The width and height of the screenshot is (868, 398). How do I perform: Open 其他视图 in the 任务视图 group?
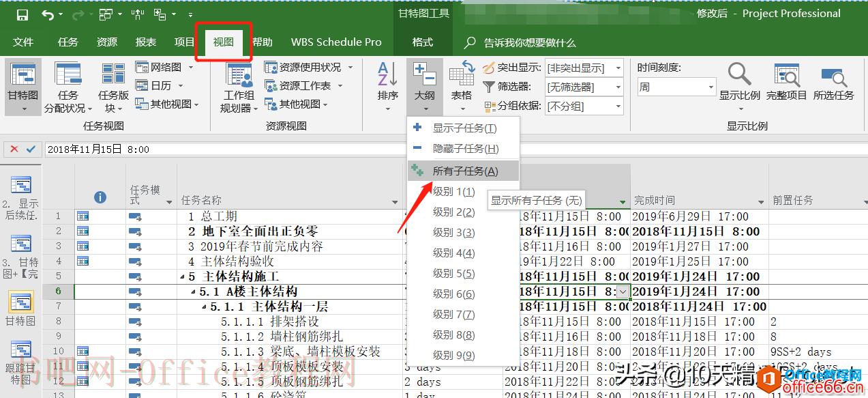[167, 104]
